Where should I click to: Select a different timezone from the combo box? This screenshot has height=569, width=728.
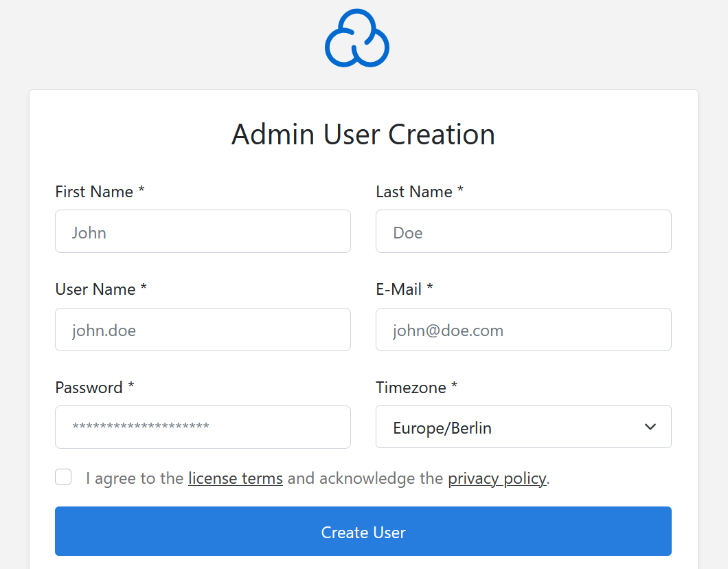(x=523, y=427)
